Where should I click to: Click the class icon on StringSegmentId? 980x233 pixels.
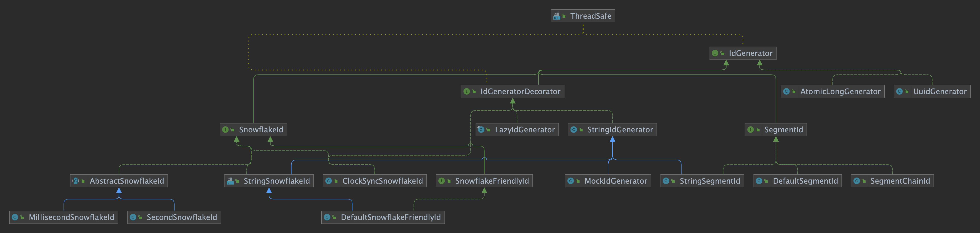[666, 181]
